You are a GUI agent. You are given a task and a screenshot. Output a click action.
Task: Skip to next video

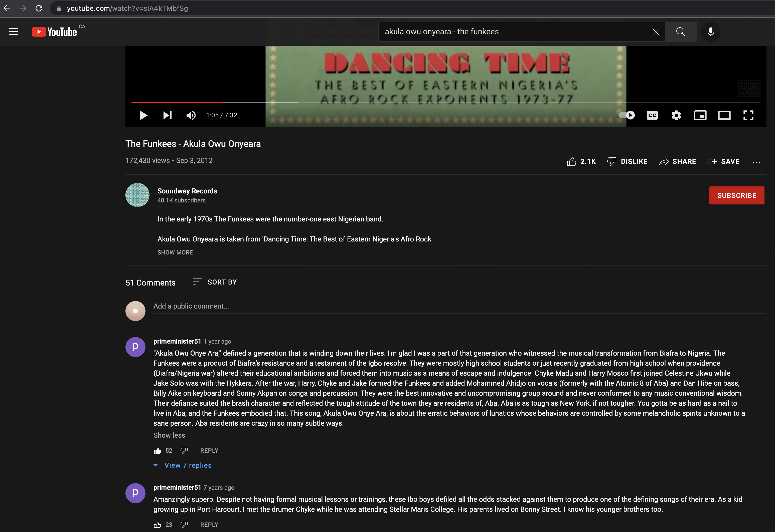click(167, 115)
